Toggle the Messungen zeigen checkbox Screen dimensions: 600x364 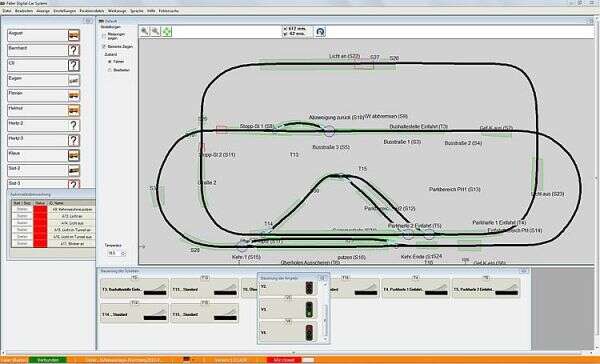(104, 36)
